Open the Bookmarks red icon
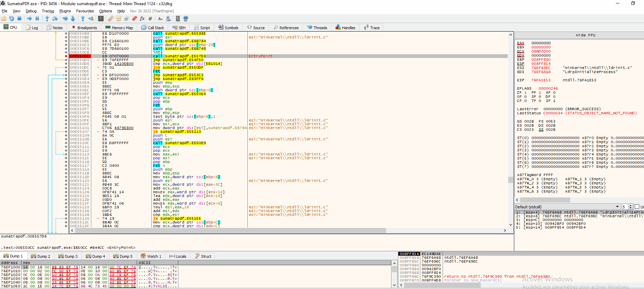This screenshot has height=289, width=644. [134, 19]
